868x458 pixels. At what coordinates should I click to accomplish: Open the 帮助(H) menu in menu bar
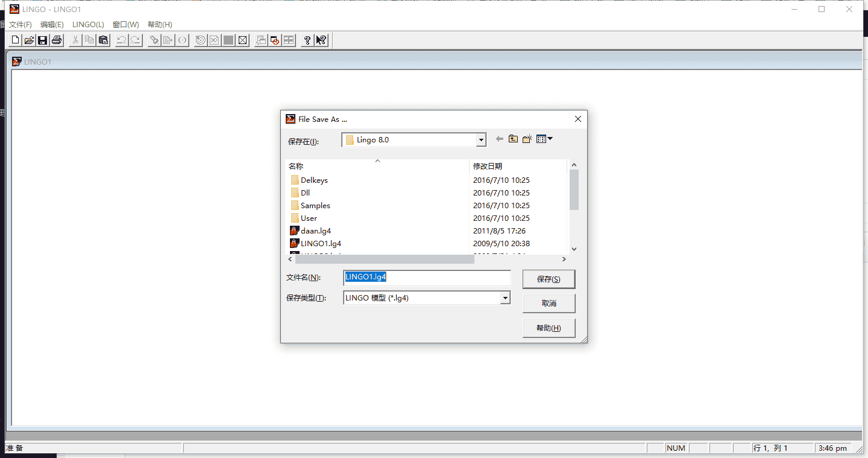coord(160,25)
